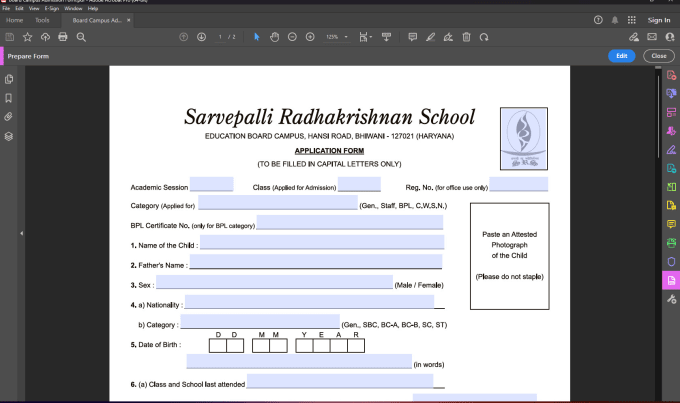
Task: Go to next page arrow
Action: [x=201, y=37]
